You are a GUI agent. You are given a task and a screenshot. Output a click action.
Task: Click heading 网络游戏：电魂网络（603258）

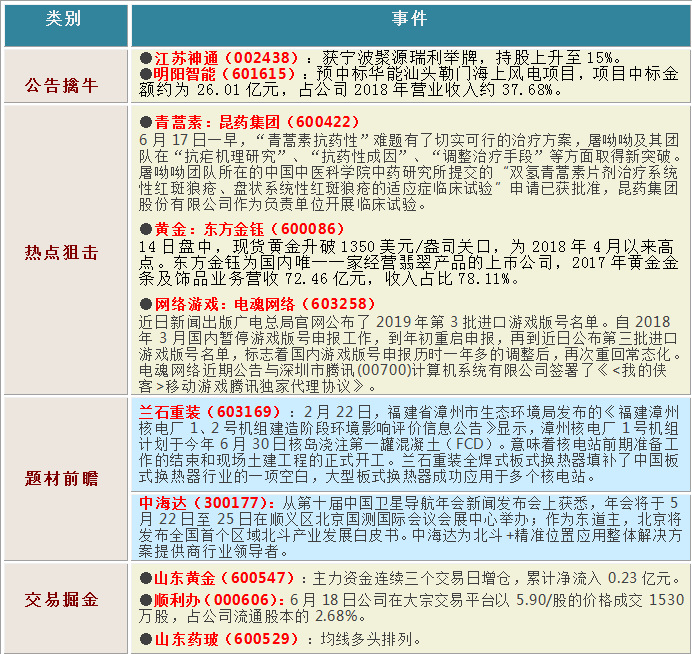click(264, 304)
